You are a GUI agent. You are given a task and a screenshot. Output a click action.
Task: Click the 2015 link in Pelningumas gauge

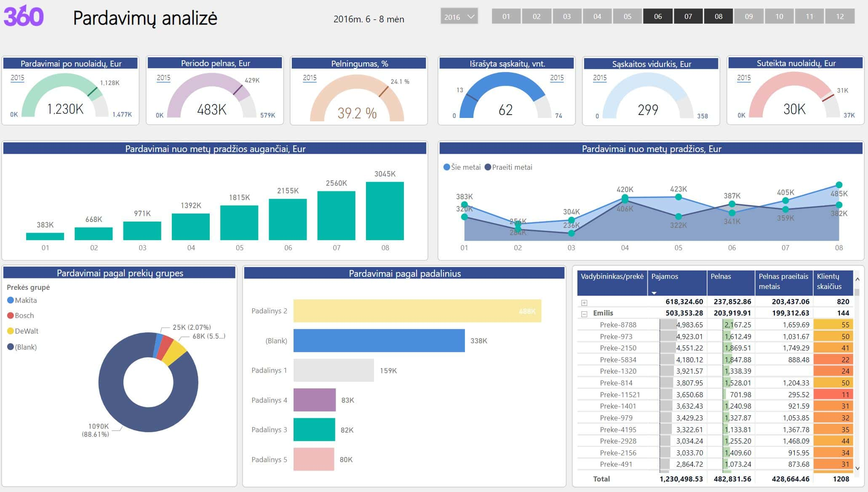[310, 78]
